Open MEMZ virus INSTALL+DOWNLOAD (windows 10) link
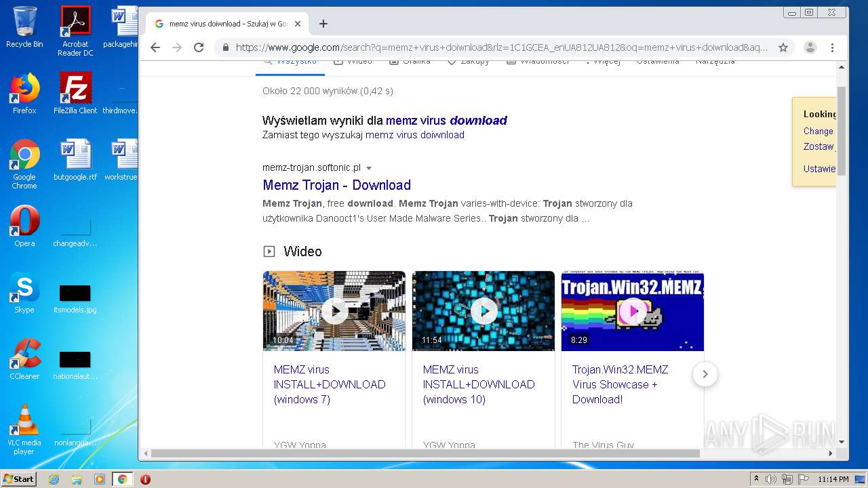Image resolution: width=868 pixels, height=488 pixels. (479, 384)
